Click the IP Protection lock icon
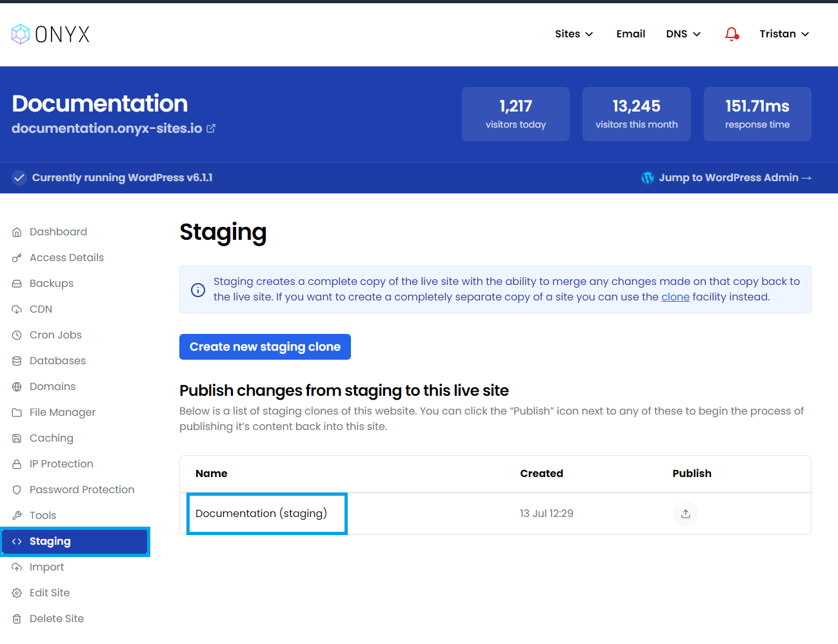The width and height of the screenshot is (838, 644). pyautogui.click(x=17, y=464)
